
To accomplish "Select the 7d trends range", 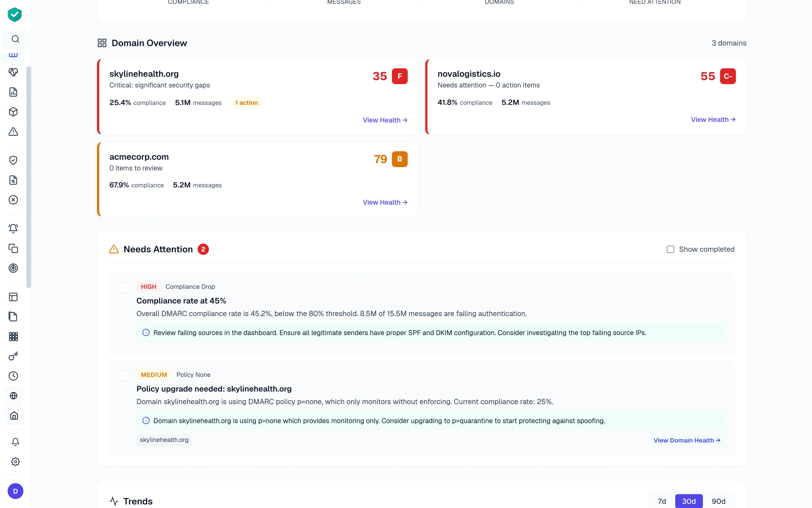I will [662, 501].
